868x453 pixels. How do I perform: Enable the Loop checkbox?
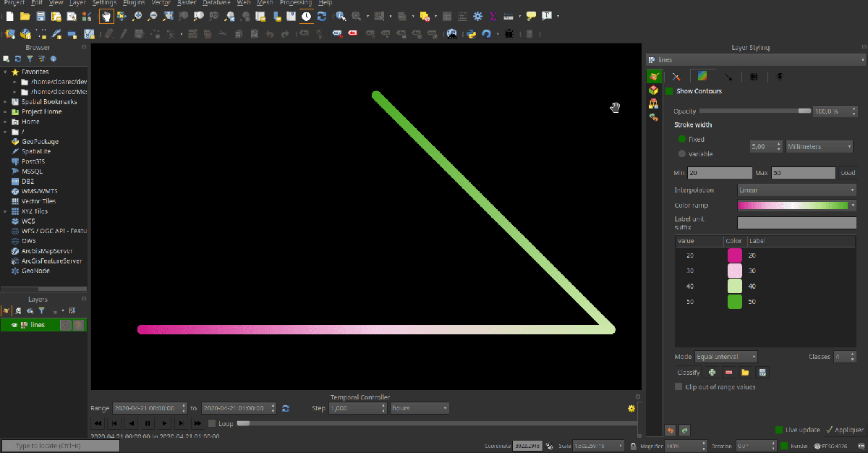click(x=212, y=423)
